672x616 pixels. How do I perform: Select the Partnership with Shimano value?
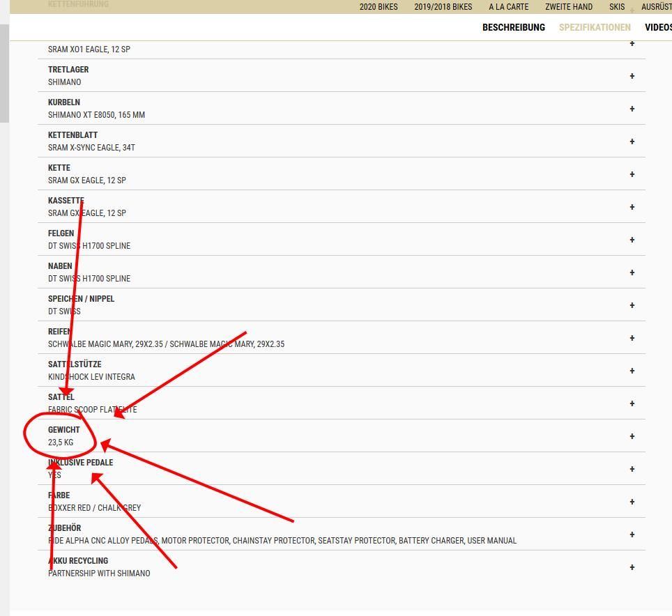pos(99,573)
